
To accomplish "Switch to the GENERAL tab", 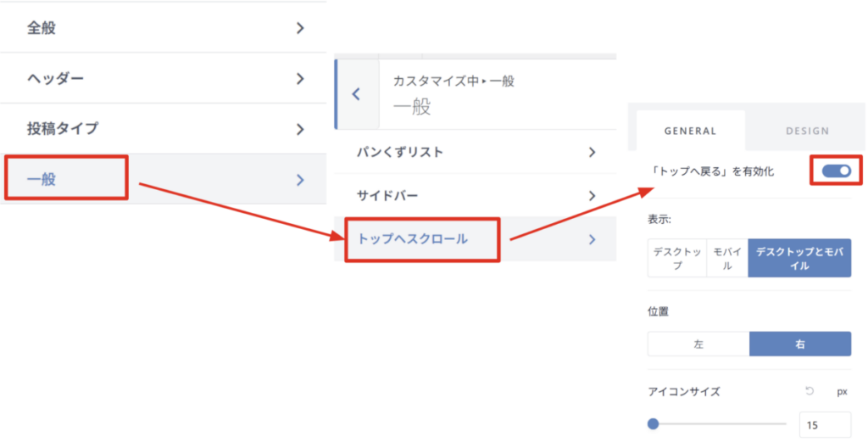I will pyautogui.click(x=690, y=131).
